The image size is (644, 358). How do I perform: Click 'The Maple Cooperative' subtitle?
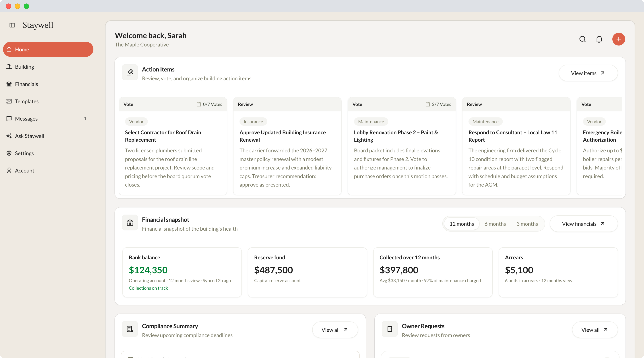point(142,45)
